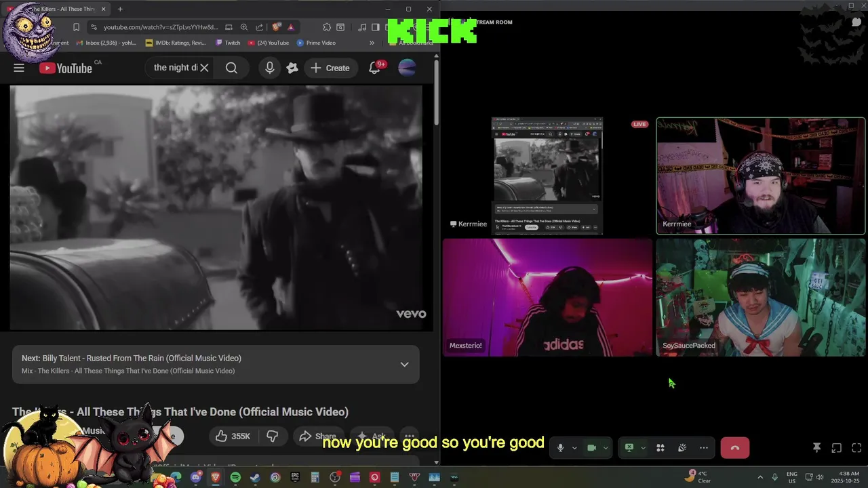Open the music note media control icon

pos(362,27)
